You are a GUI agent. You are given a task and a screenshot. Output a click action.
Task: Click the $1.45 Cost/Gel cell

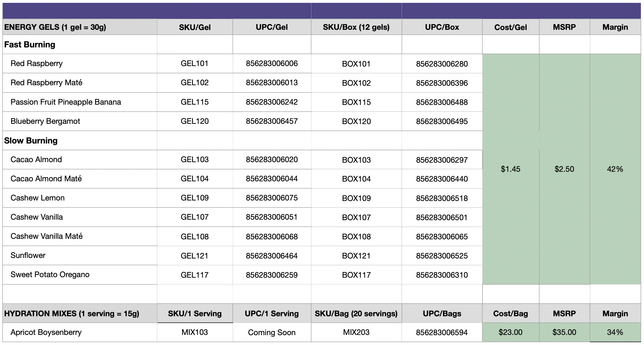510,169
